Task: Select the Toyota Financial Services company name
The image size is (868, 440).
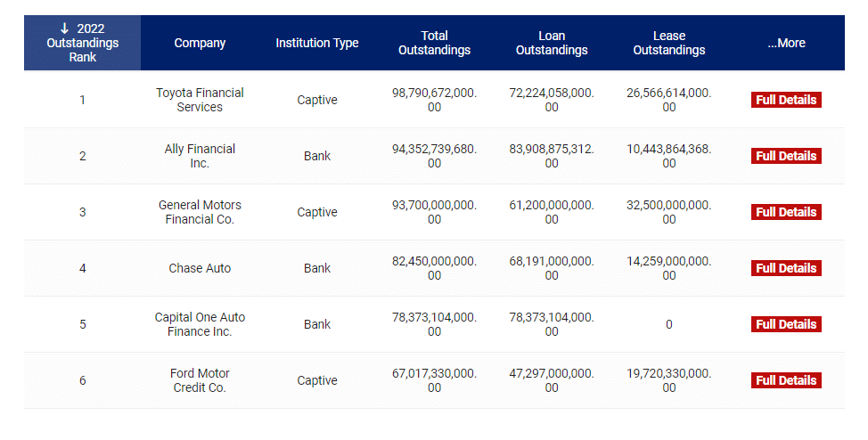Action: (200, 100)
